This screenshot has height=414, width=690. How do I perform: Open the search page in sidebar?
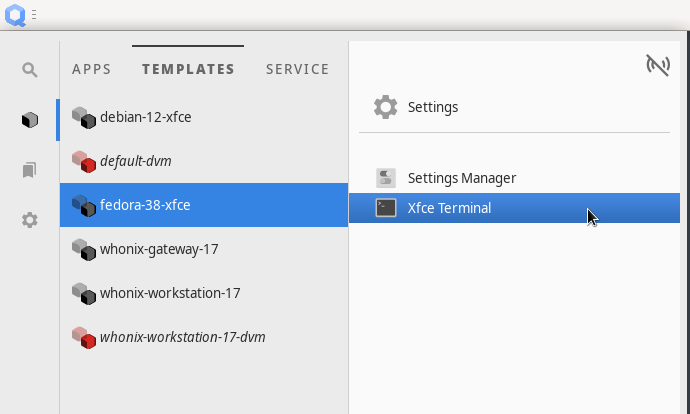tap(30, 70)
